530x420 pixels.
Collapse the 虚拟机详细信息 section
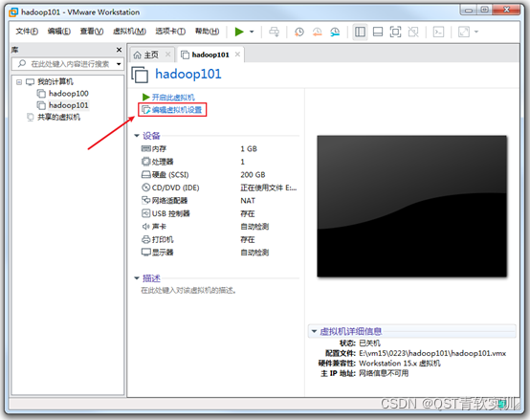[314, 331]
